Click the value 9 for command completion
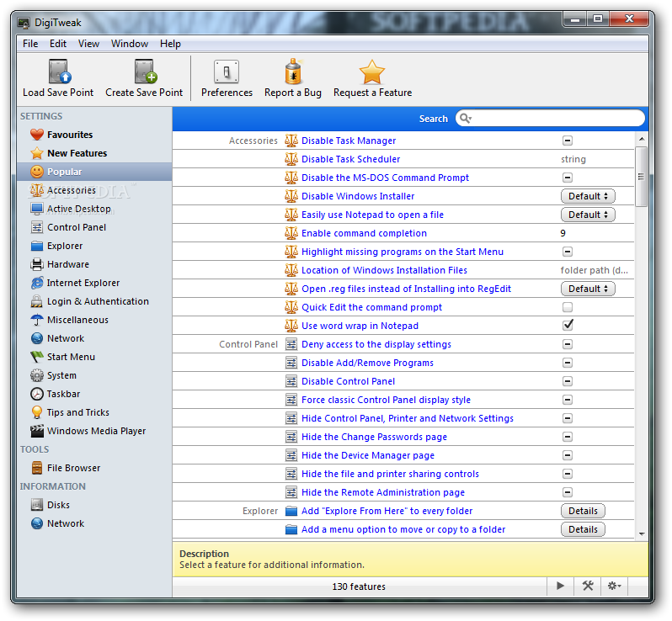 click(x=563, y=233)
